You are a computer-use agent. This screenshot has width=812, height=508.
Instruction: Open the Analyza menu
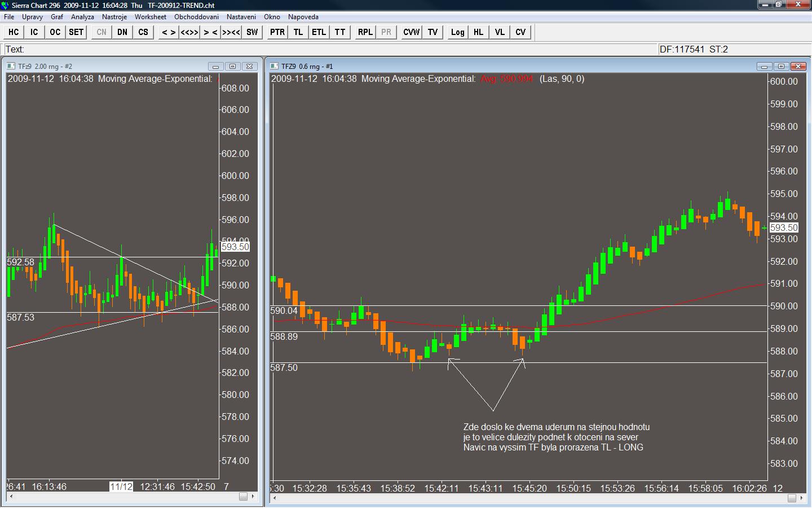click(x=82, y=17)
